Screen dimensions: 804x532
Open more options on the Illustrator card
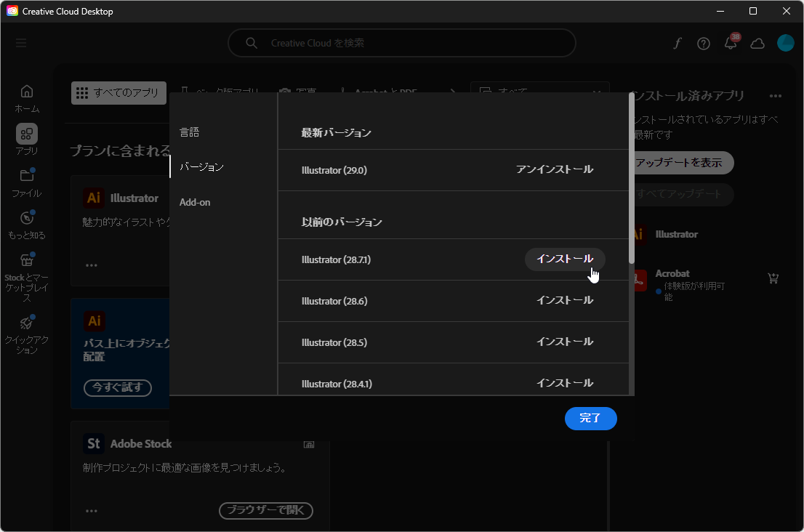[x=92, y=265]
